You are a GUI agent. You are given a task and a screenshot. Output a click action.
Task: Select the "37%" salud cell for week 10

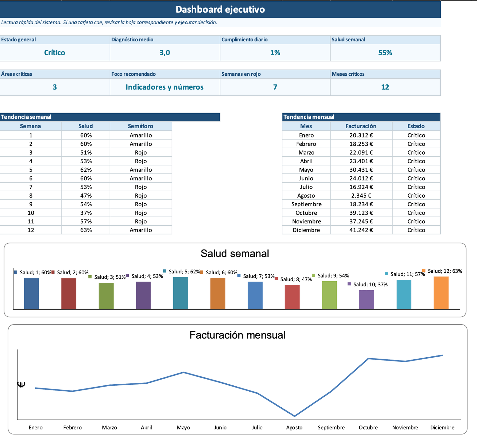pyautogui.click(x=86, y=213)
